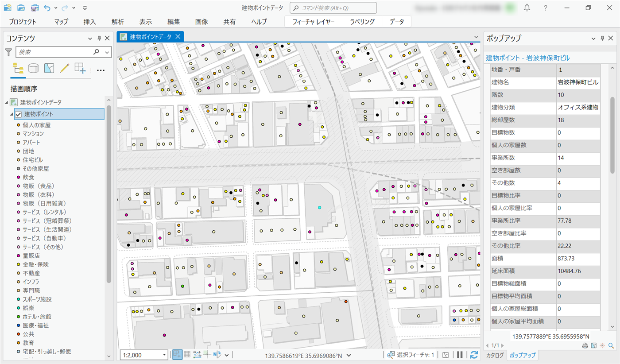Switch to the カタログ pane tab
The height and width of the screenshot is (364, 620).
(x=495, y=355)
